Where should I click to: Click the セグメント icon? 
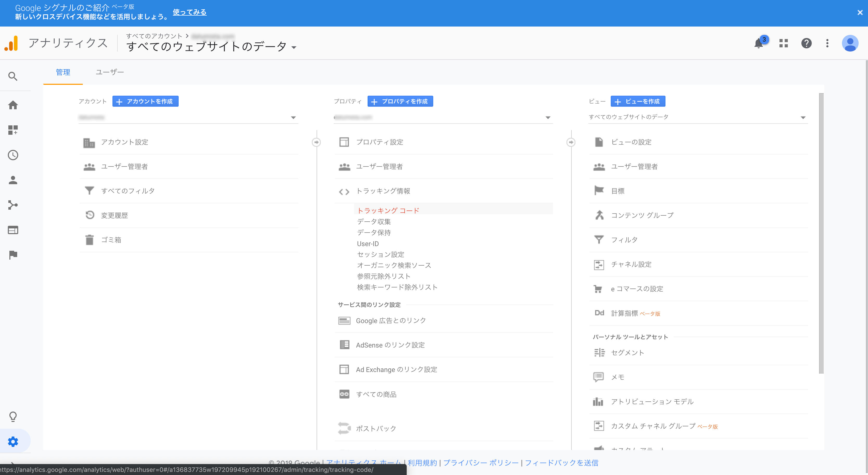[599, 352]
